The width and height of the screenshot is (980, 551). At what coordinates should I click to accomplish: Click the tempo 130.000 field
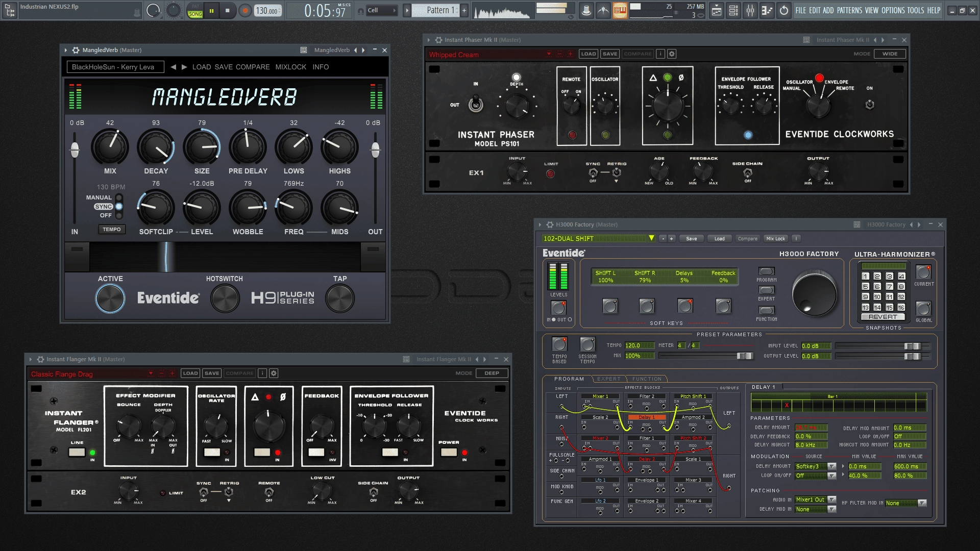tap(268, 11)
